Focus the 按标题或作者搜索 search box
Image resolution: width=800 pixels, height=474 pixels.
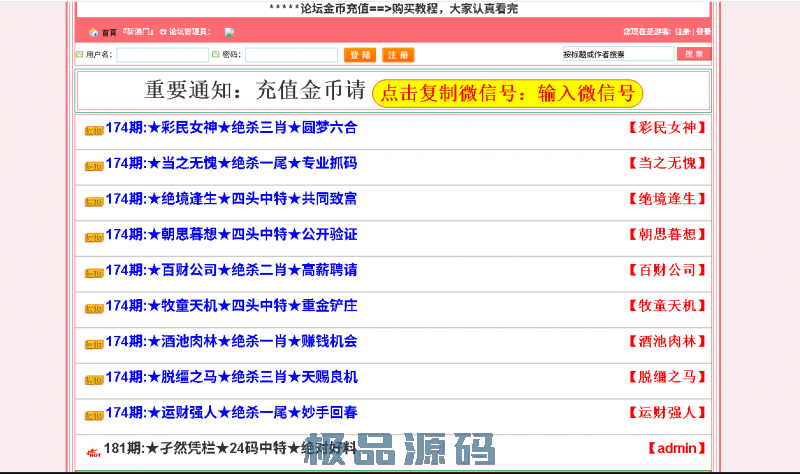click(618, 54)
